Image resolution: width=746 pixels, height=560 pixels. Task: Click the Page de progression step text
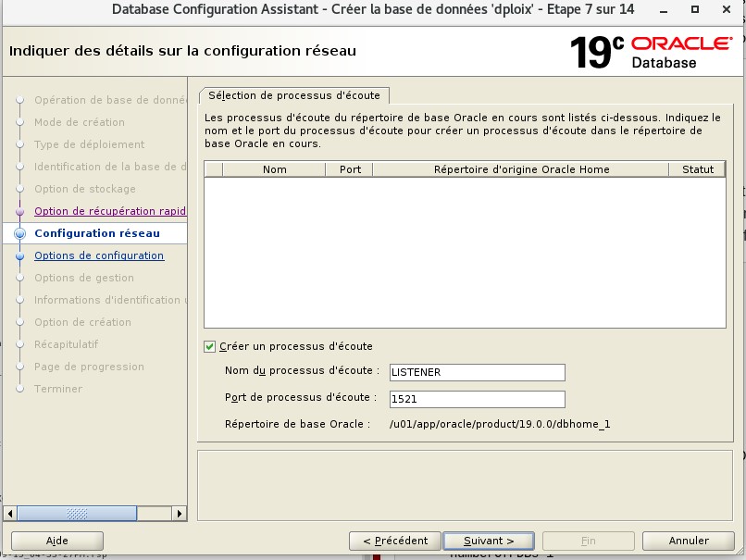tap(89, 367)
